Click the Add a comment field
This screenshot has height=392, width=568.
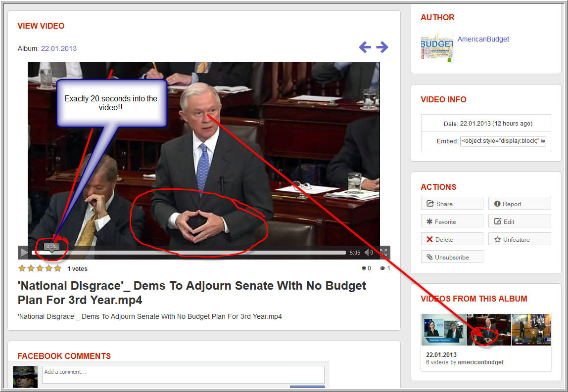(x=183, y=375)
